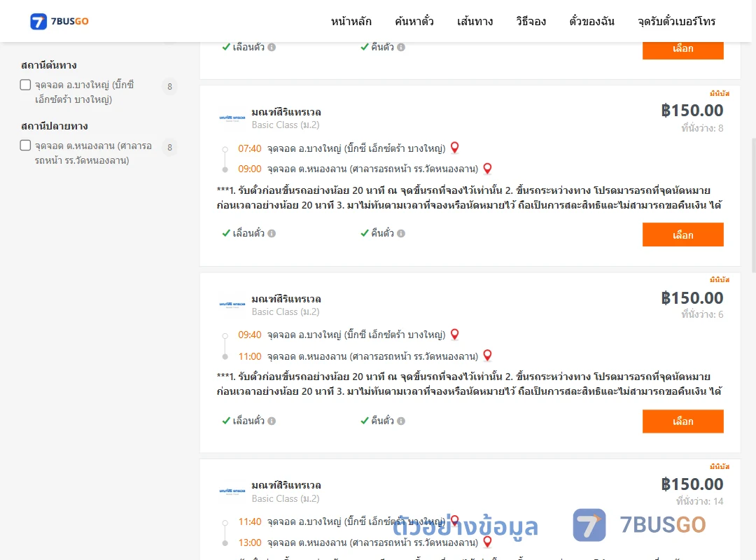Click มินิบัส tag on the 09:40 trip card
Screen dimensions: 756x560
click(720, 280)
